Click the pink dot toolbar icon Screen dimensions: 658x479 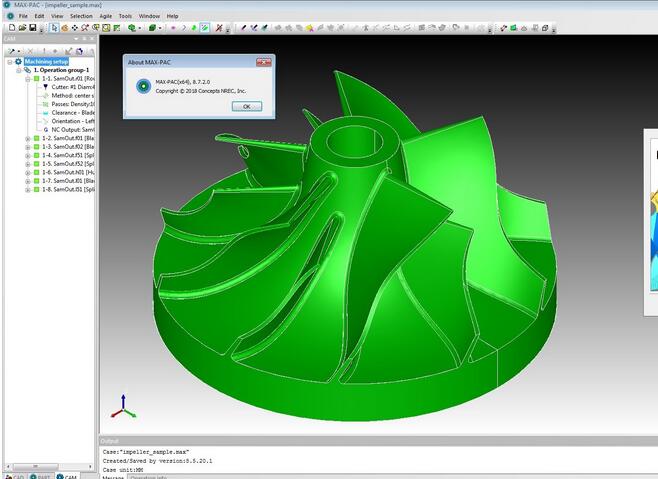[173, 28]
